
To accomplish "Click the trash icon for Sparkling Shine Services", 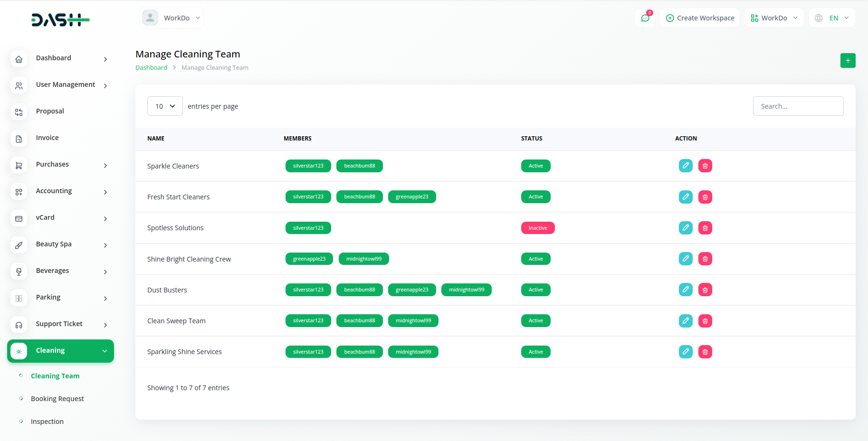I will click(705, 352).
